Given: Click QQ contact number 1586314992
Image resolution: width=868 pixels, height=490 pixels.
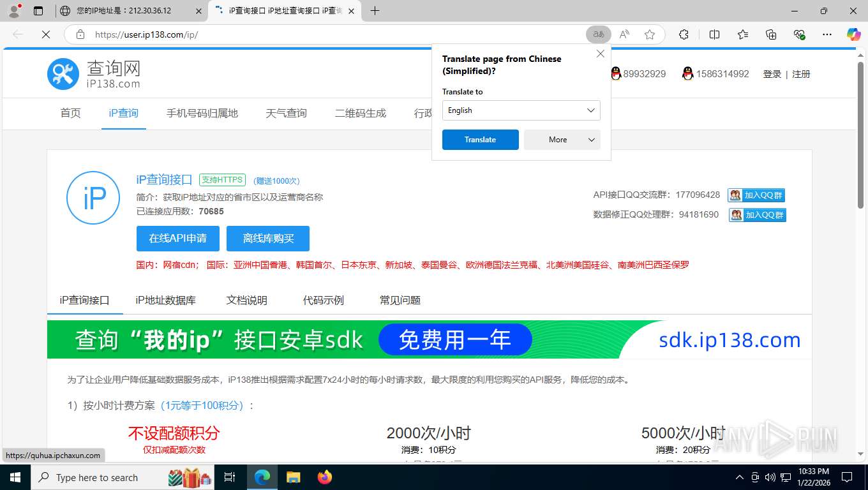Looking at the screenshot, I should coord(715,74).
